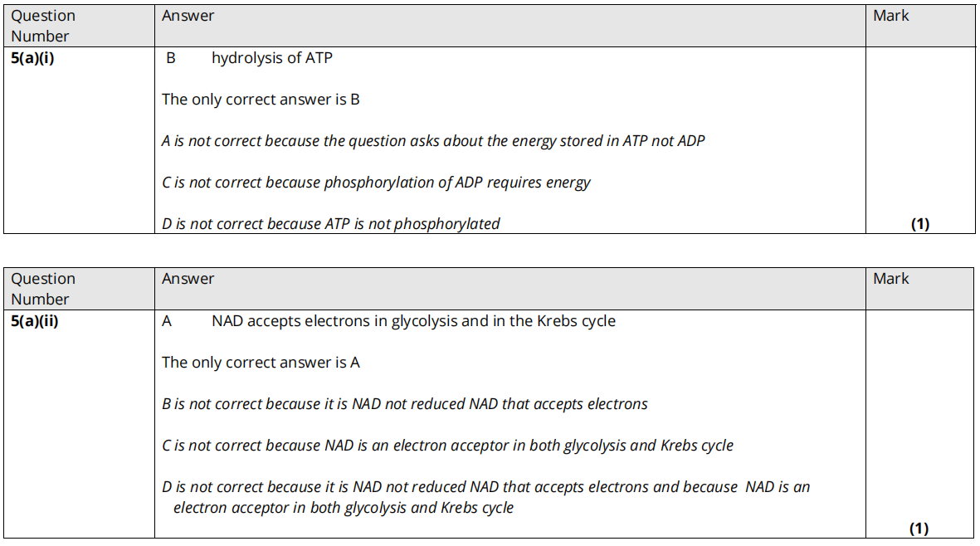Click the second table's "C is not correct" explanation
980x546 pixels.
(x=447, y=446)
